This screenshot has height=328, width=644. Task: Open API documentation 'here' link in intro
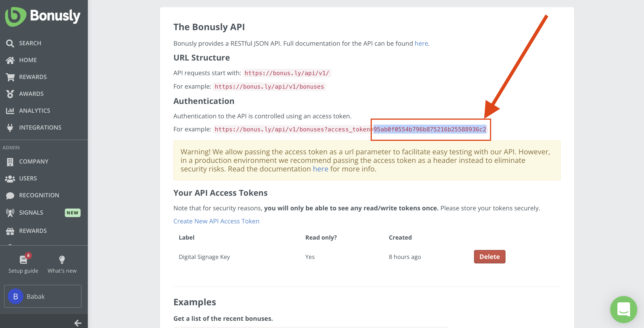pyautogui.click(x=421, y=43)
